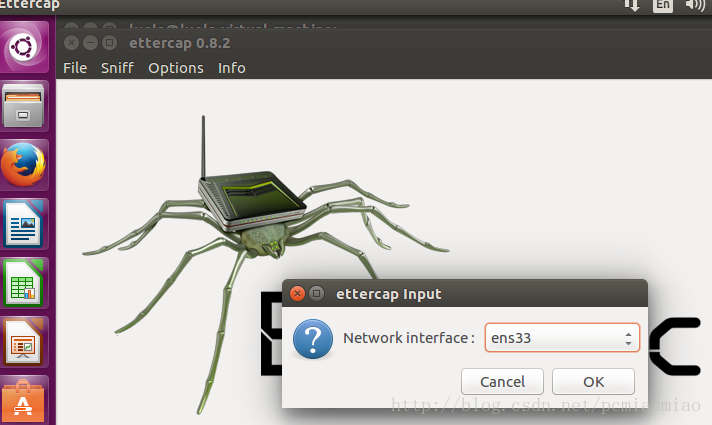Close the ettercap Input dialog
Image resolution: width=712 pixels, height=425 pixels.
(297, 294)
